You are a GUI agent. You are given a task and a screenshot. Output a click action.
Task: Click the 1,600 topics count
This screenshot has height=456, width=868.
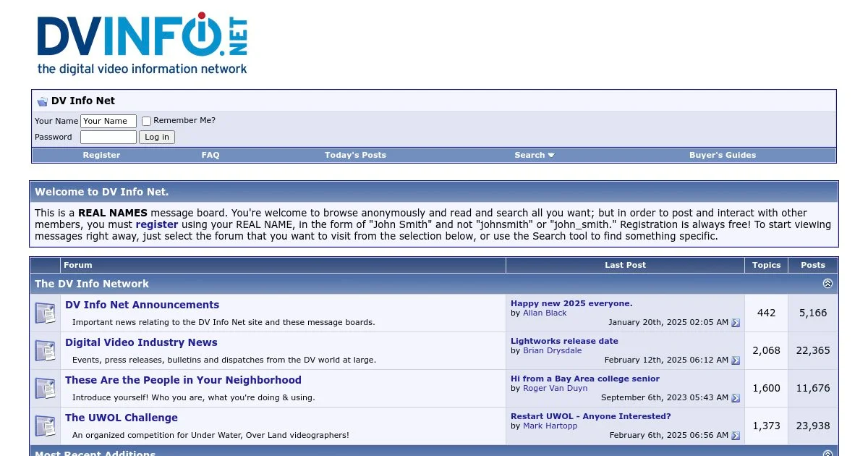click(x=766, y=388)
